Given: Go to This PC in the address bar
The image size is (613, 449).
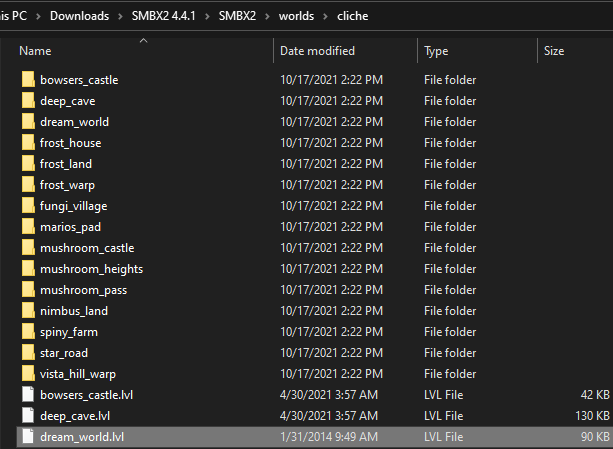Looking at the screenshot, I should (x=13, y=16).
